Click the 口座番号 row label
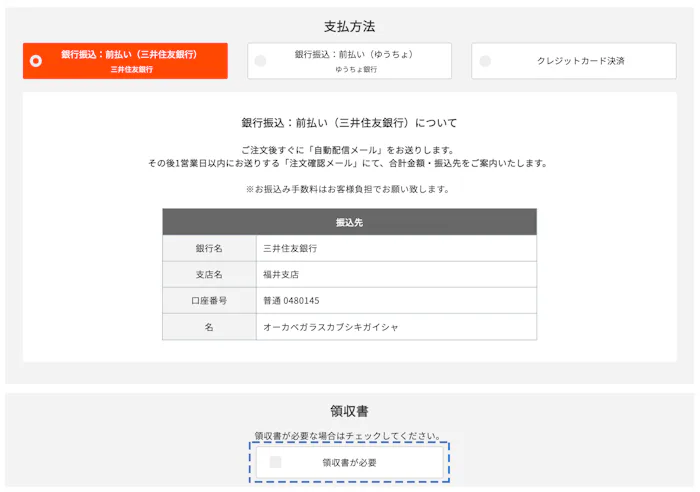 tap(209, 300)
